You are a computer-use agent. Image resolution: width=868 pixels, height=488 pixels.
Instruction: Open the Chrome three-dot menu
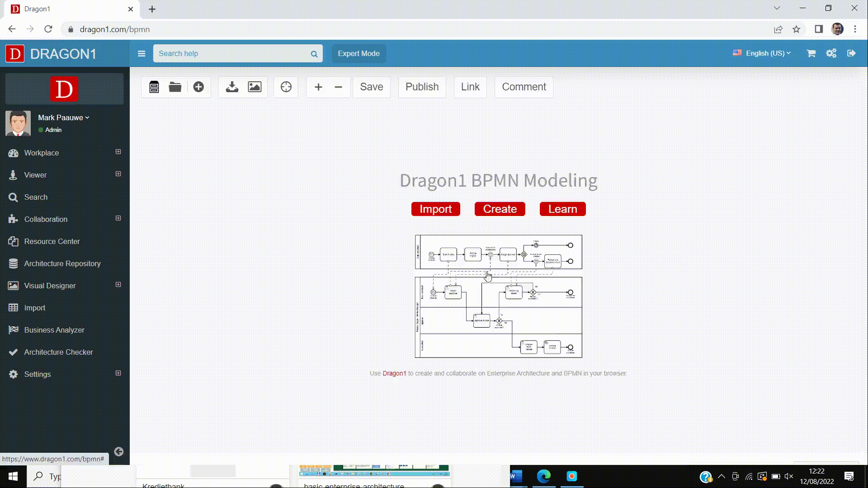pos(855,29)
